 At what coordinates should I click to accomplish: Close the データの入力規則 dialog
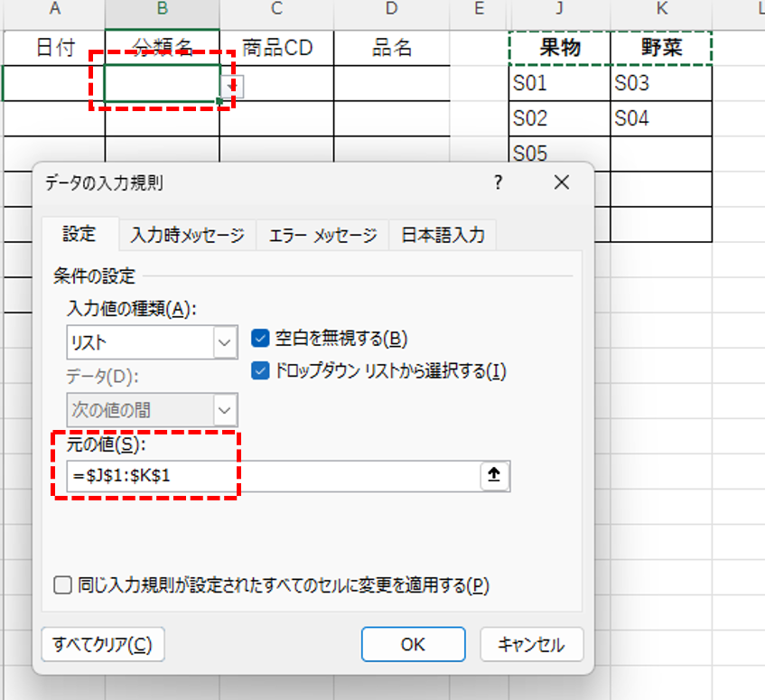click(562, 182)
